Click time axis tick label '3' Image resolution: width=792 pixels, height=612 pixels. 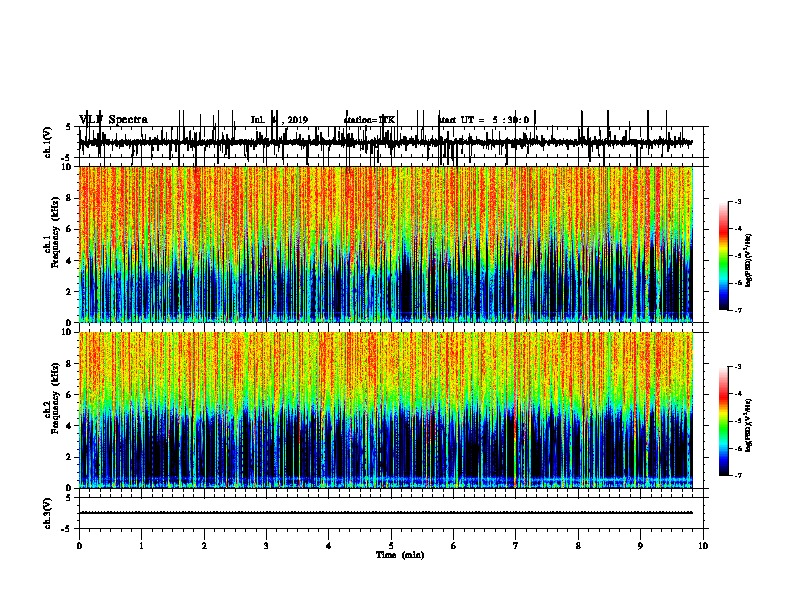tap(266, 546)
